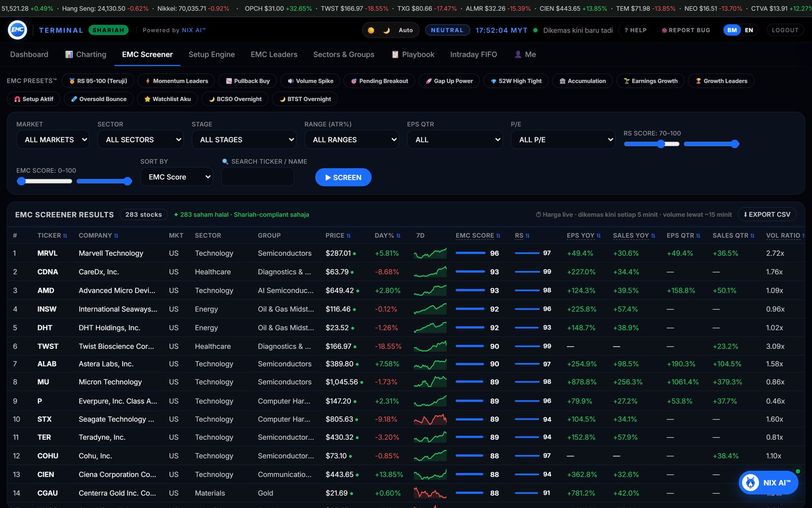Image resolution: width=812 pixels, height=508 pixels.
Task: Export results with EXPORT CSV
Action: [x=767, y=214]
